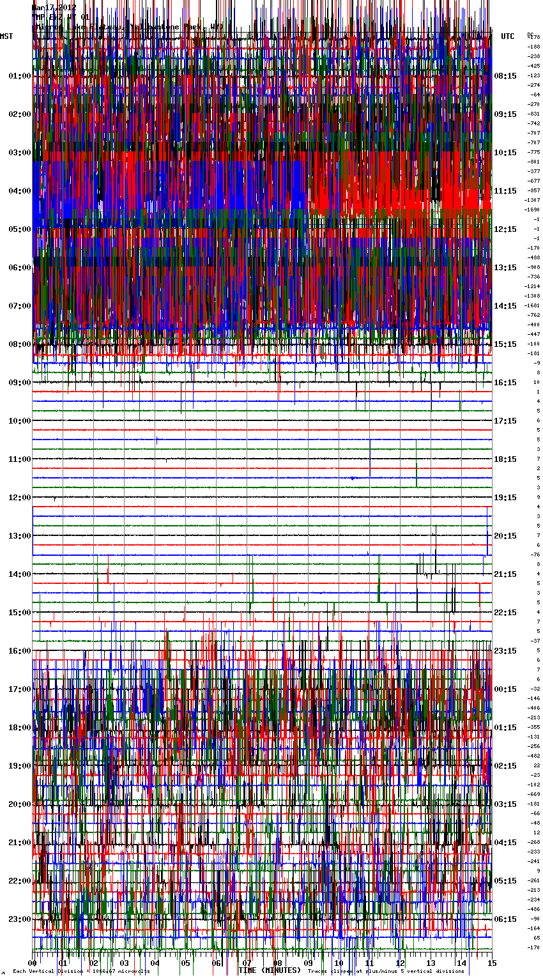The height and width of the screenshot is (980, 543).
Task: Select the 09:00 MST row label
Action: click(x=20, y=383)
